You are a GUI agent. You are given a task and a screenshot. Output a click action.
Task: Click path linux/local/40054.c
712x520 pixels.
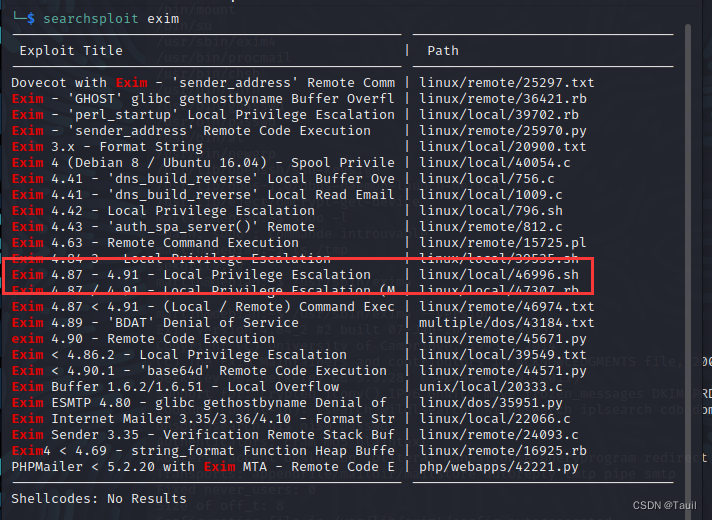[x=494, y=163]
